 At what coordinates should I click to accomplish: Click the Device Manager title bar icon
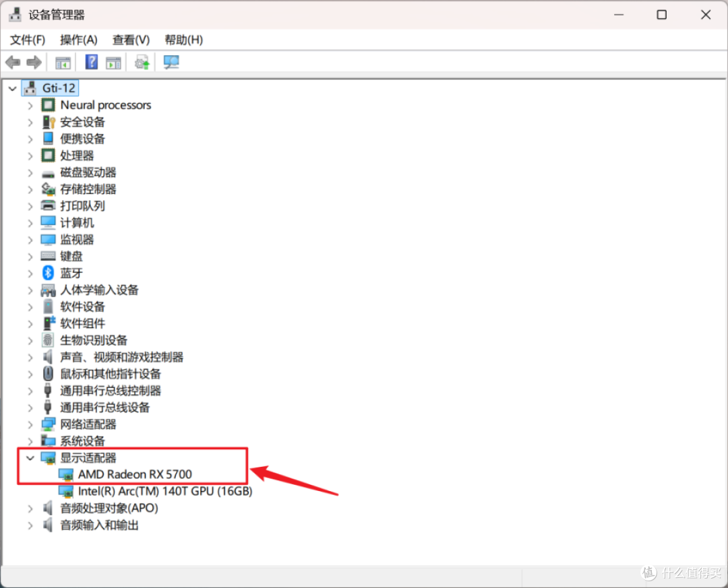click(x=15, y=14)
